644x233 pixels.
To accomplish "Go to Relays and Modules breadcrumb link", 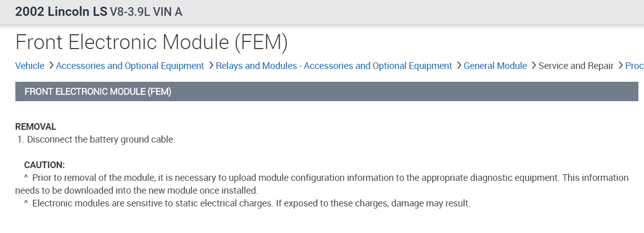I will (334, 66).
